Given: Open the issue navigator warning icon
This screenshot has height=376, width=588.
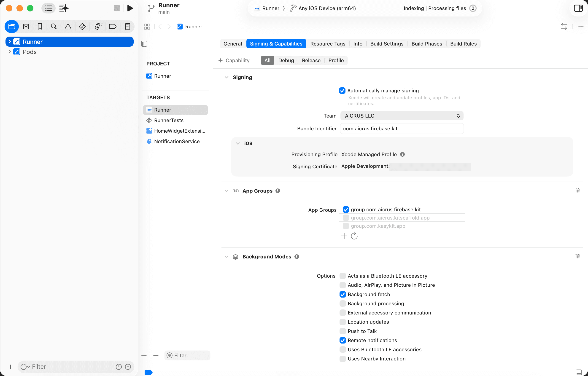Looking at the screenshot, I should coord(68,27).
